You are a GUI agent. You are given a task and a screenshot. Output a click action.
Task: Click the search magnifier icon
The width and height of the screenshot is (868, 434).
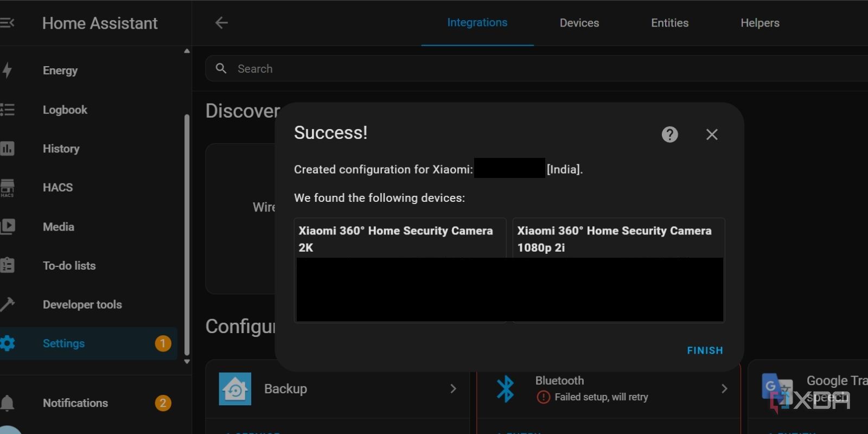point(221,68)
